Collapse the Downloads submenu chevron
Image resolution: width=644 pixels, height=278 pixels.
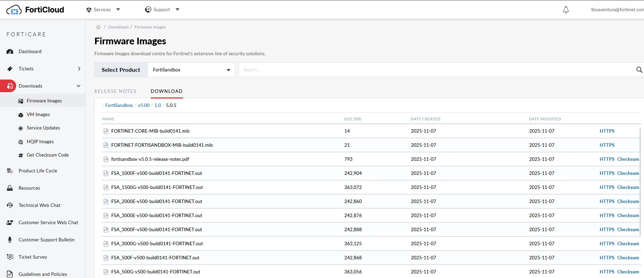coord(79,86)
